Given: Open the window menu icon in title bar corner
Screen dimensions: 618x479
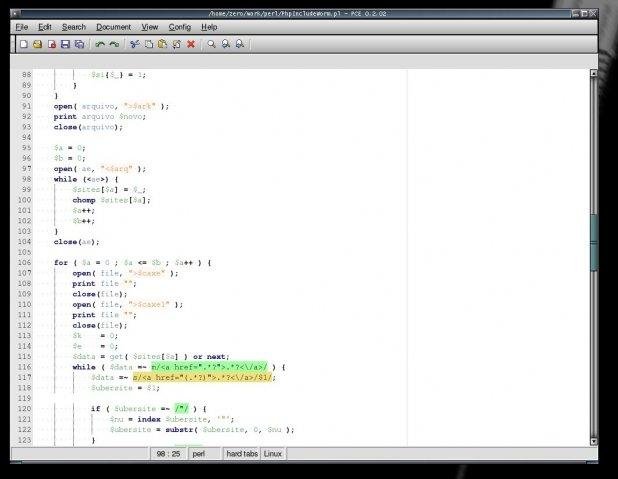Looking at the screenshot, I should click(15, 13).
